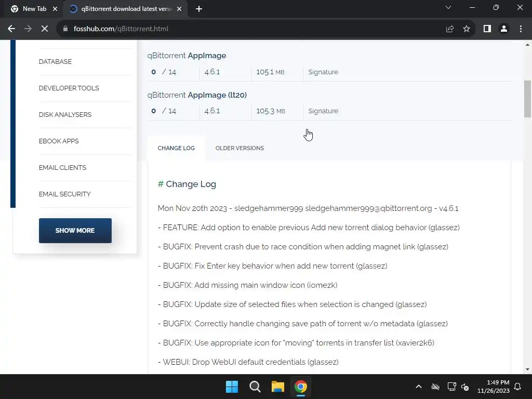Open the Chrome profile icon
Image resolution: width=532 pixels, height=399 pixels.
[x=504, y=29]
